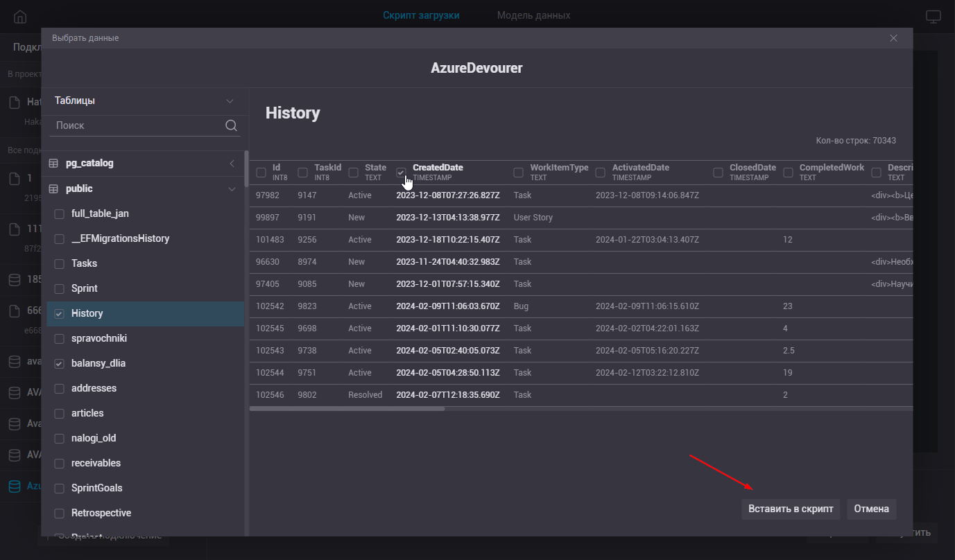Click the public schema table icon
955x560 pixels.
point(53,189)
